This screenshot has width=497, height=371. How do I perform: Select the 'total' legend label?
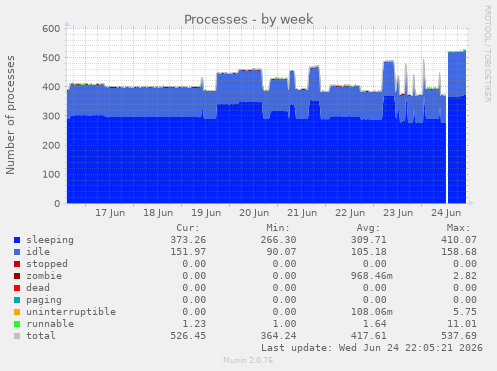41,336
